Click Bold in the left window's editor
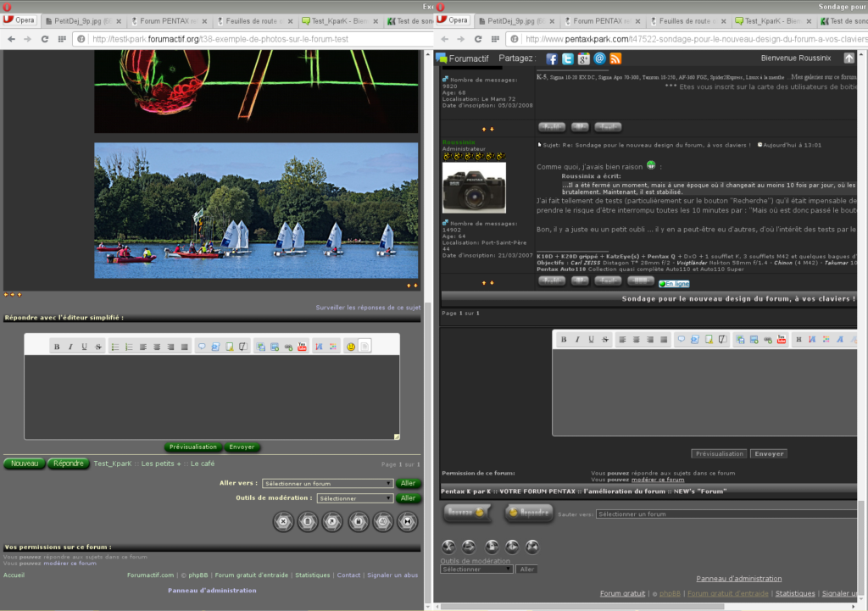The height and width of the screenshot is (611, 868). (x=57, y=347)
